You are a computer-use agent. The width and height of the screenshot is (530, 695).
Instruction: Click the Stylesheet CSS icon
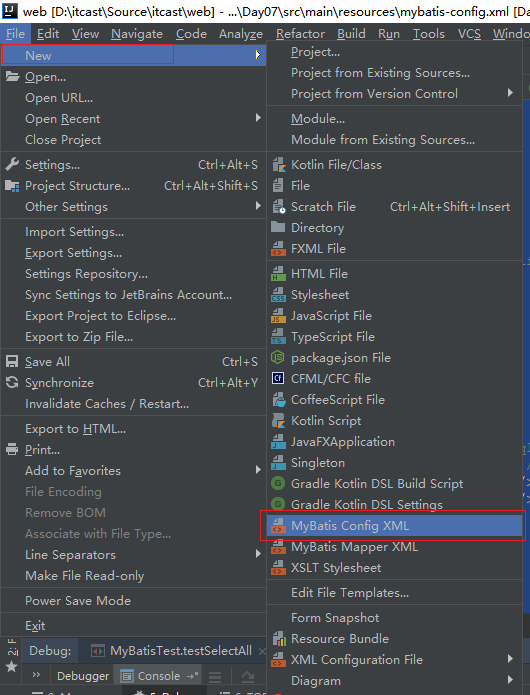[x=278, y=295]
